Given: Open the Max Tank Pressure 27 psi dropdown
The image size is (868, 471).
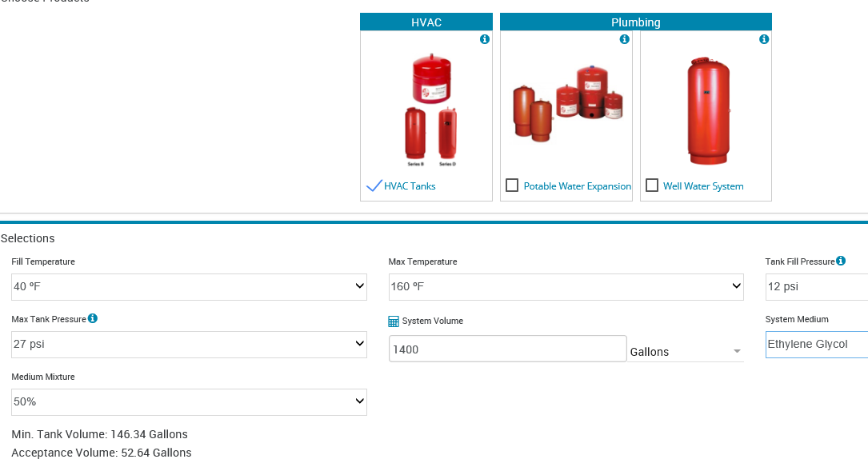Looking at the screenshot, I should click(189, 345).
